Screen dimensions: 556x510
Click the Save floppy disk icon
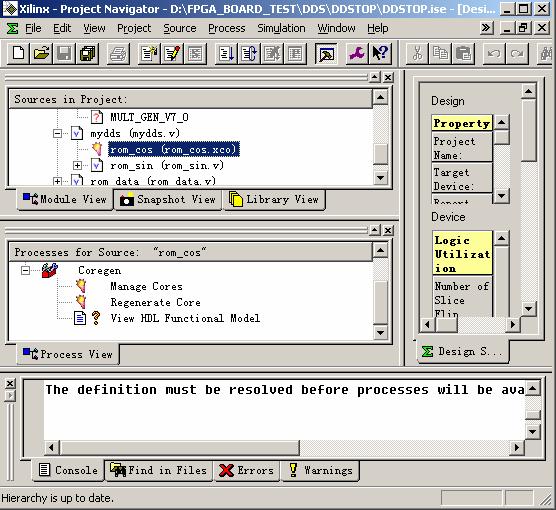click(x=64, y=54)
